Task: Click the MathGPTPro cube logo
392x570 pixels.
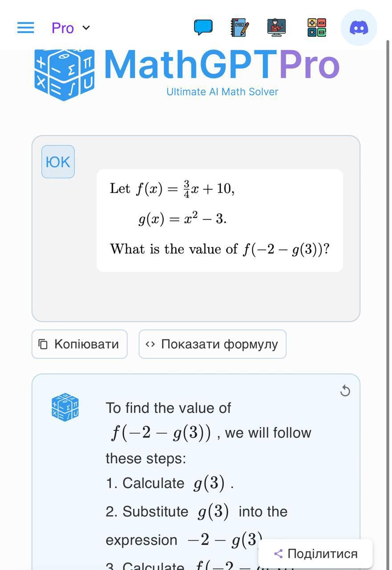Action: [65, 75]
